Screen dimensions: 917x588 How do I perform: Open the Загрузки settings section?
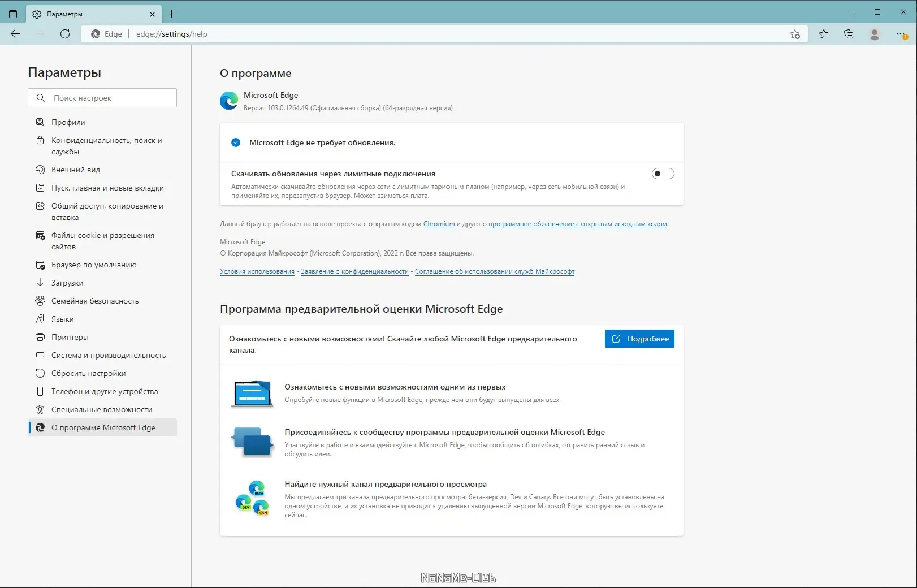pyautogui.click(x=102, y=283)
